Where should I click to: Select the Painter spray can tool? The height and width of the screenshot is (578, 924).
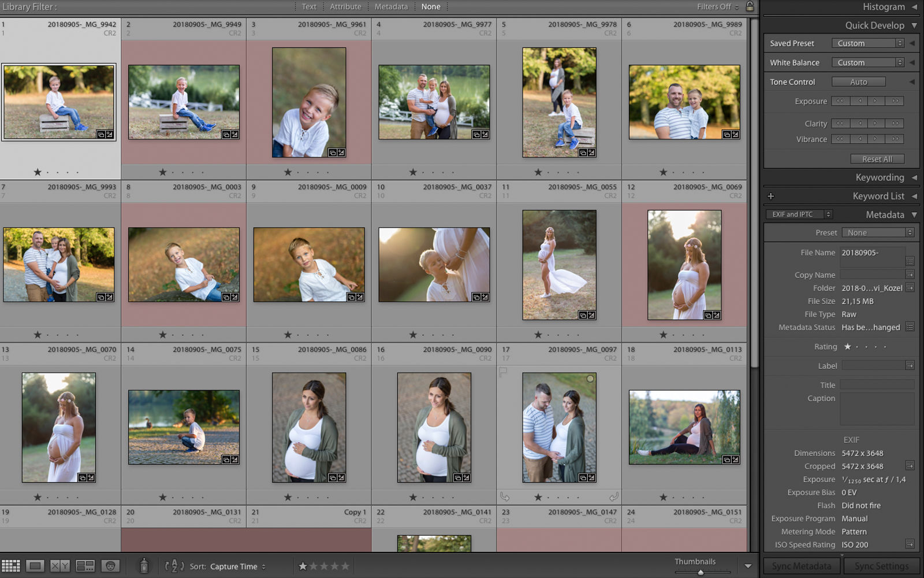144,566
